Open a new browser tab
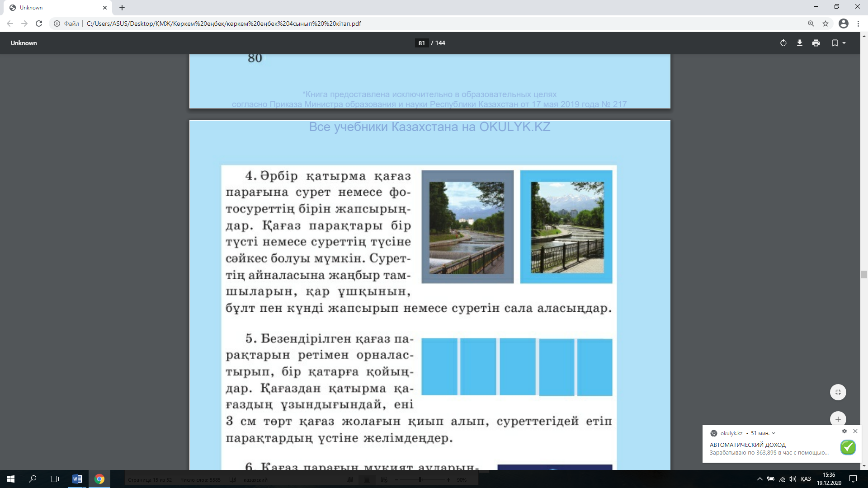 (x=122, y=8)
